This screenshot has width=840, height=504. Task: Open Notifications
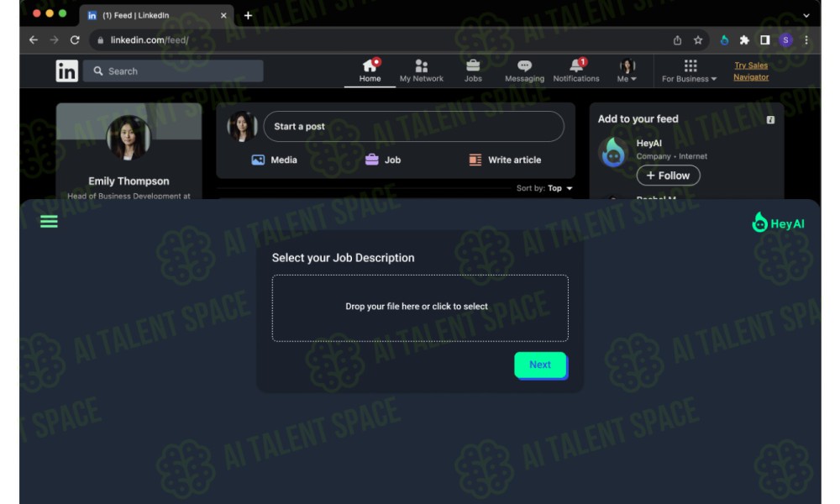point(576,71)
